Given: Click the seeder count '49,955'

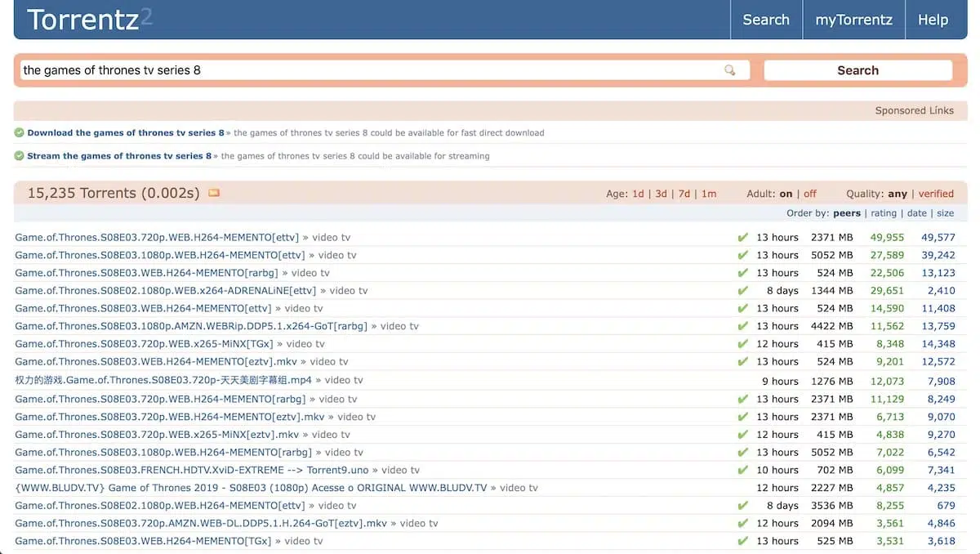Looking at the screenshot, I should pos(888,237).
